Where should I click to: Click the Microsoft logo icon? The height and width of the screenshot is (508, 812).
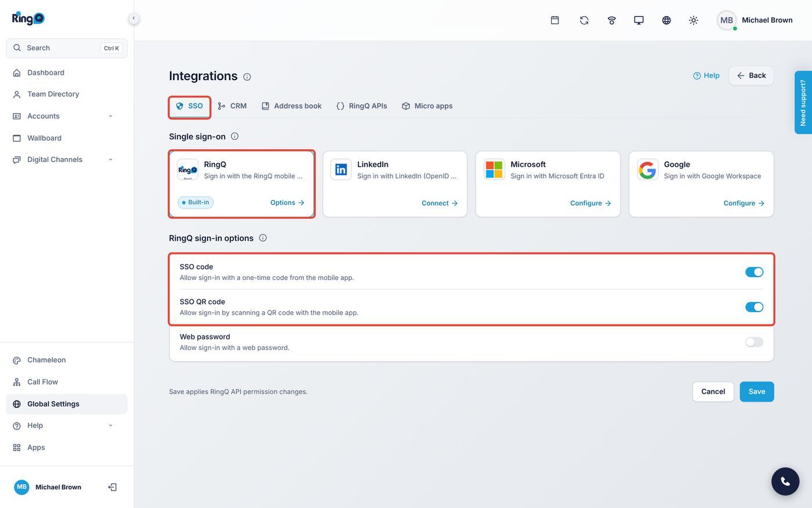pyautogui.click(x=494, y=170)
